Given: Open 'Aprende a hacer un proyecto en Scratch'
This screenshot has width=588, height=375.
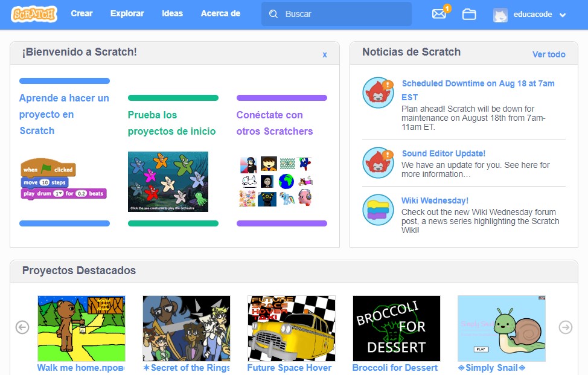Looking at the screenshot, I should tap(64, 114).
